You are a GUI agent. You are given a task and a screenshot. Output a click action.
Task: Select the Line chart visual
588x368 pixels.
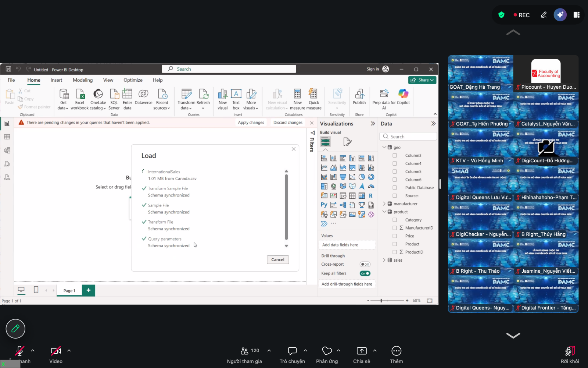(324, 167)
